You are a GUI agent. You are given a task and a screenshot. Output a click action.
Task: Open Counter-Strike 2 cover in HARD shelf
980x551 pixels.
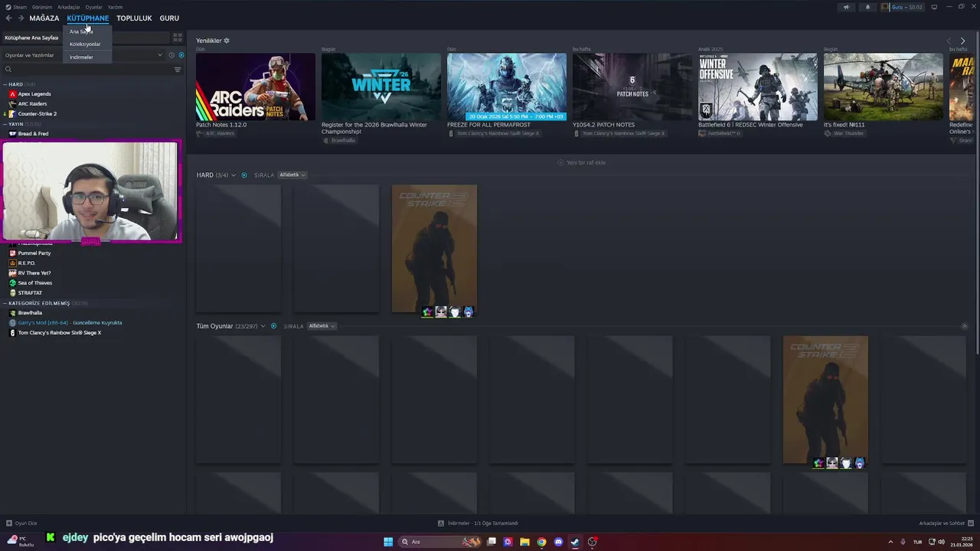(x=434, y=248)
